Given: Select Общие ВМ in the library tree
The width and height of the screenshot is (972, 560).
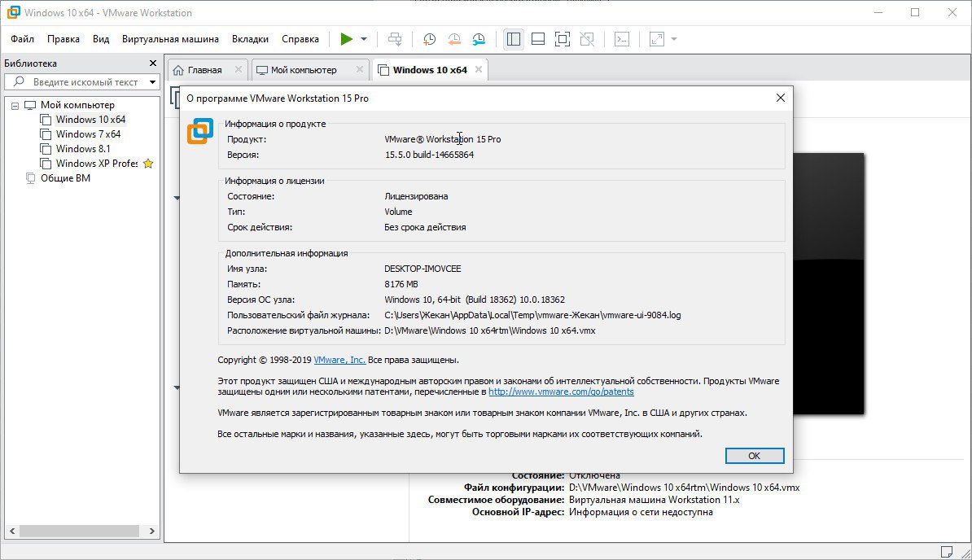Looking at the screenshot, I should (65, 178).
